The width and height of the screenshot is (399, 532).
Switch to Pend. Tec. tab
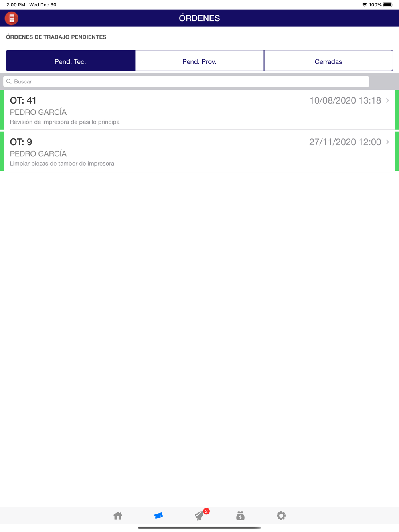coord(71,61)
